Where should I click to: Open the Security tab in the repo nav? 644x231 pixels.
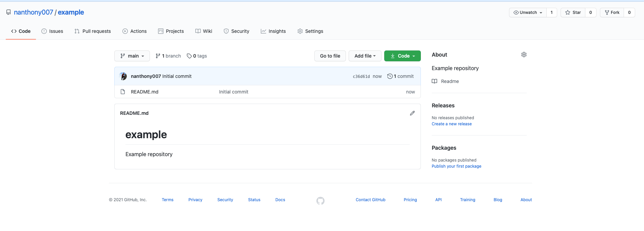point(236,31)
